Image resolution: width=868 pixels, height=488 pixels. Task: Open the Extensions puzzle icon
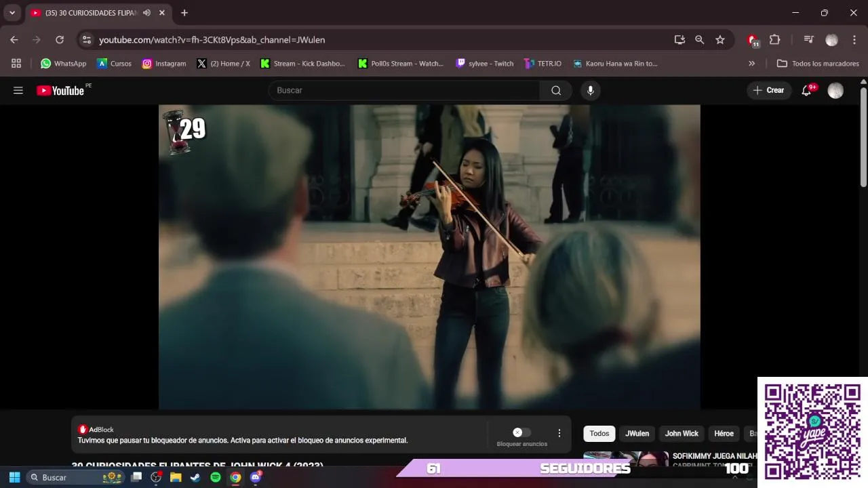[x=774, y=40]
